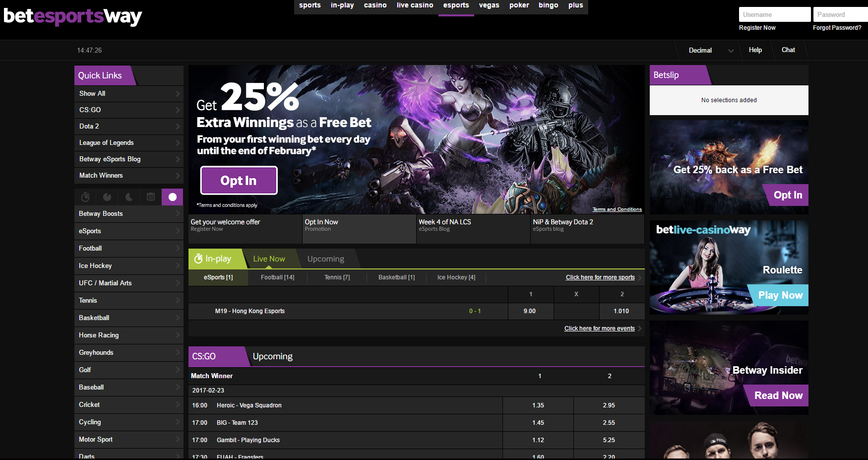Image resolution: width=868 pixels, height=460 pixels.
Task: Select the nearly-full pie time filter icon
Action: coord(107,197)
